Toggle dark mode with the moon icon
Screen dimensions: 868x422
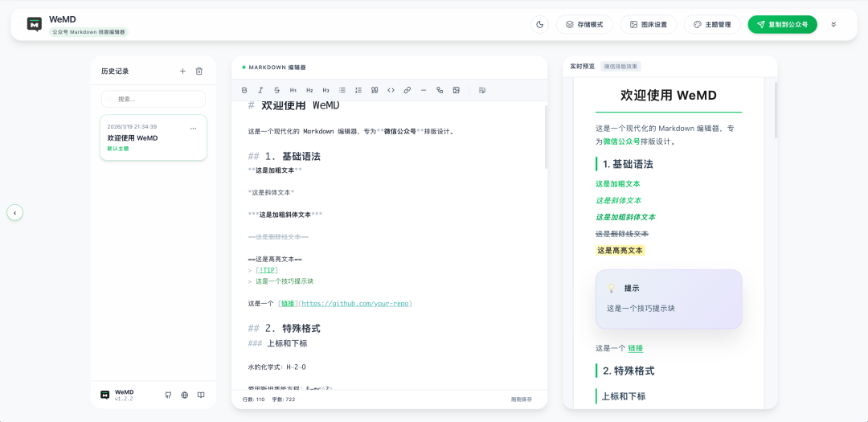pyautogui.click(x=540, y=24)
